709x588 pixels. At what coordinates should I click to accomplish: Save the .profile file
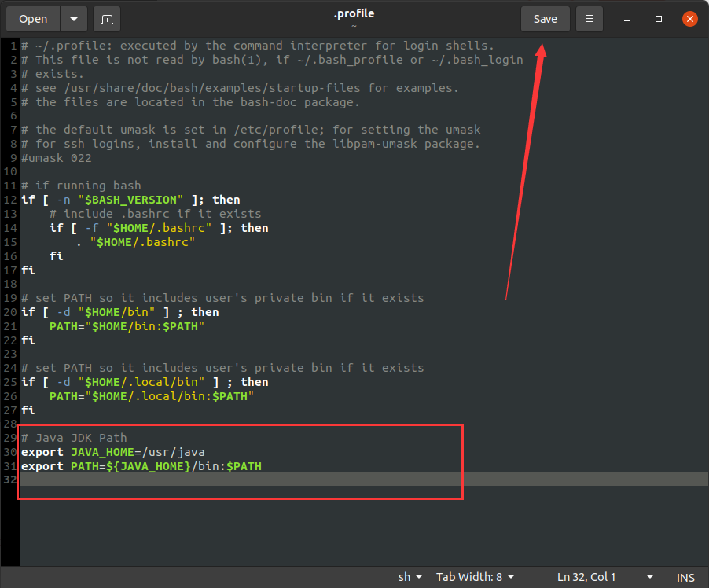coord(546,19)
